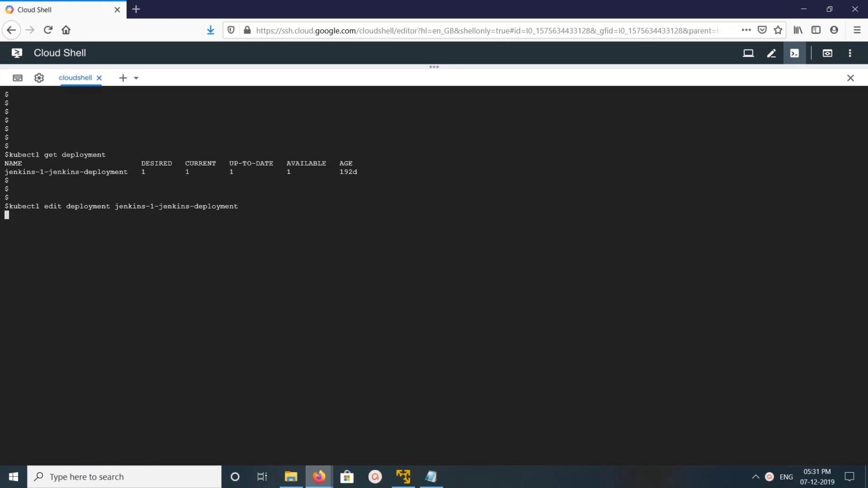
Task: Select the terminal icon in the Cloud Shell toolbar
Action: (x=794, y=53)
